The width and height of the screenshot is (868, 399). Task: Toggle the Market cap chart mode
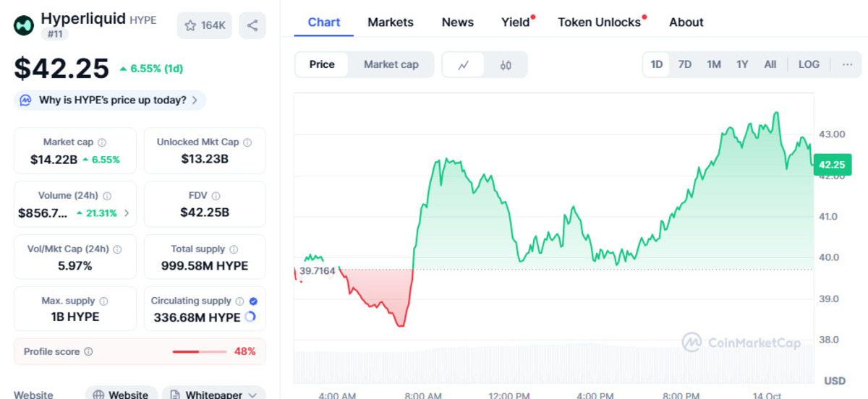pyautogui.click(x=391, y=64)
